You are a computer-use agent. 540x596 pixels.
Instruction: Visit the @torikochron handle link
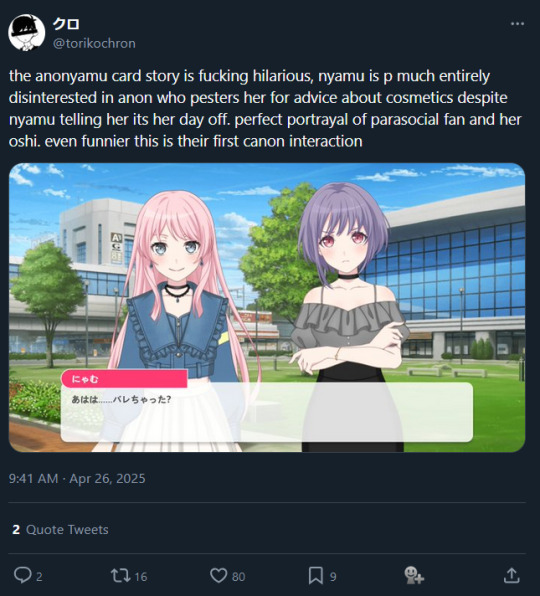[94, 43]
